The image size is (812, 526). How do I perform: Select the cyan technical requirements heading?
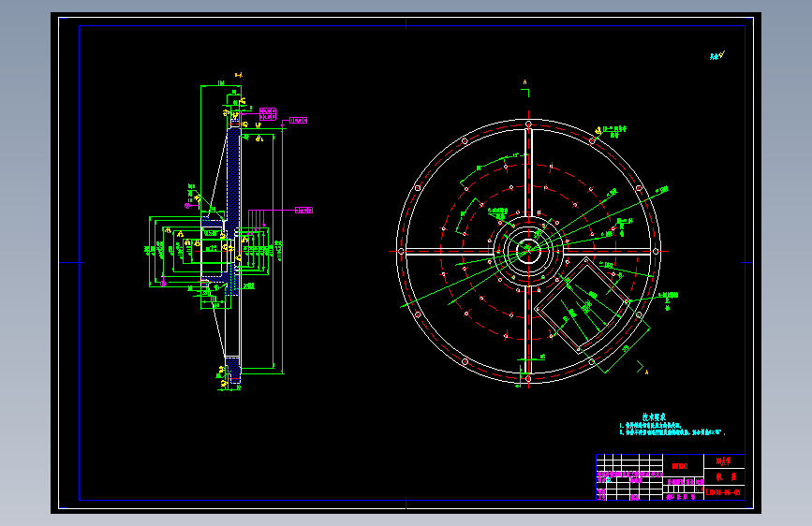654,416
